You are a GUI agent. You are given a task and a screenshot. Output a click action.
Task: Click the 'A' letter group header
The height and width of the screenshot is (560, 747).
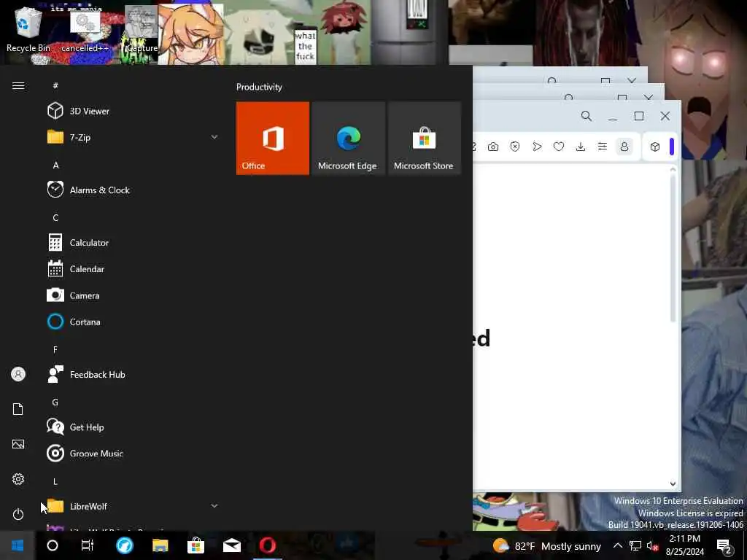(55, 166)
